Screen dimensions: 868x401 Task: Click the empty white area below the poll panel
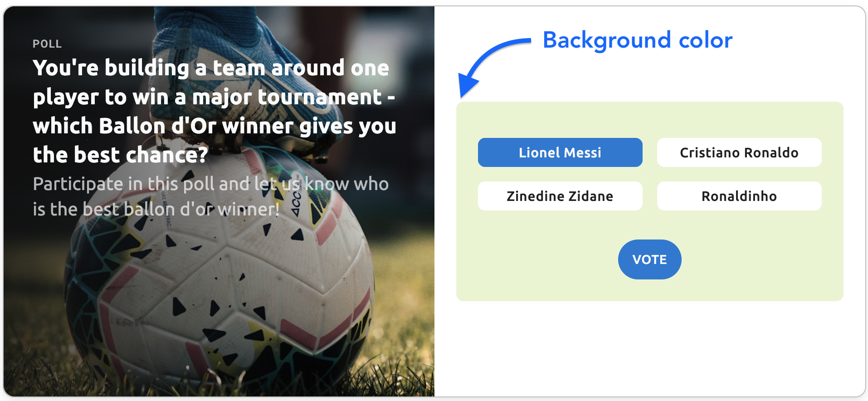[x=649, y=349]
